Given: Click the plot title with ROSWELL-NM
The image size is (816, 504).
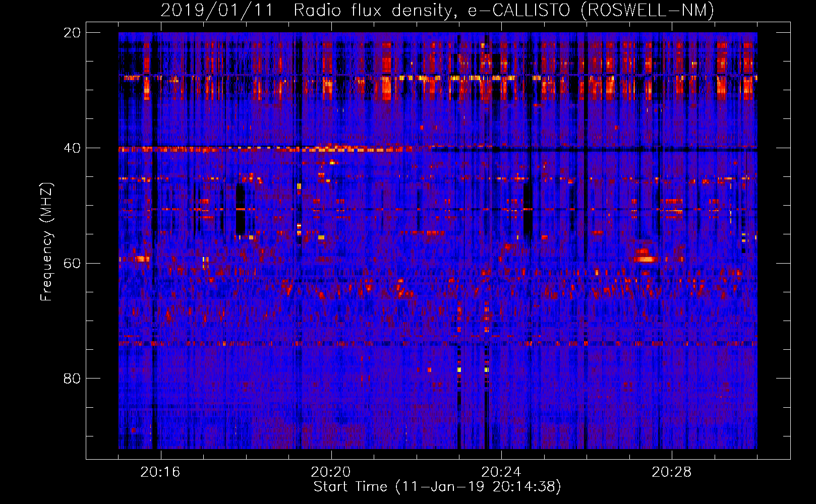Looking at the screenshot, I should tap(437, 10).
